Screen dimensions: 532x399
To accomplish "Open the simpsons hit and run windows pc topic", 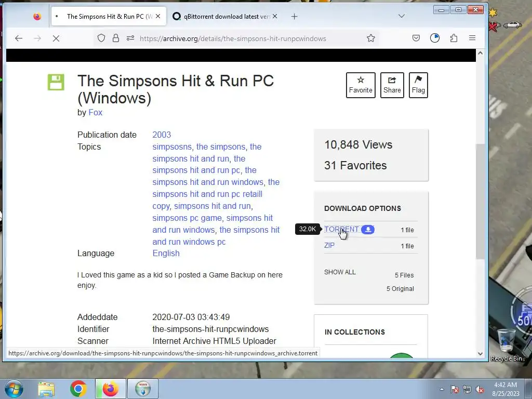I will click(216, 235).
